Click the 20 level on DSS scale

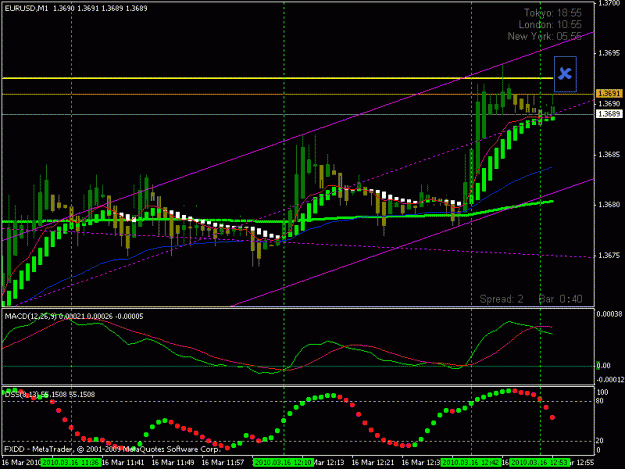coord(599,441)
